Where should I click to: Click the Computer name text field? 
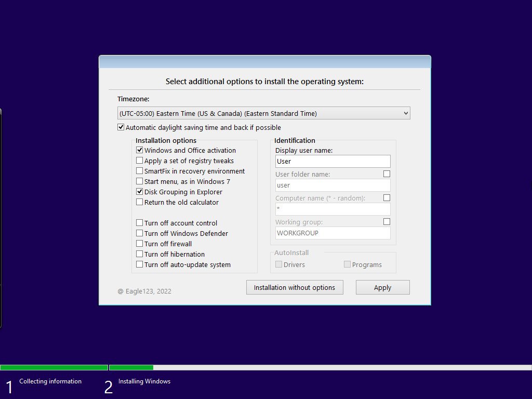click(x=333, y=209)
